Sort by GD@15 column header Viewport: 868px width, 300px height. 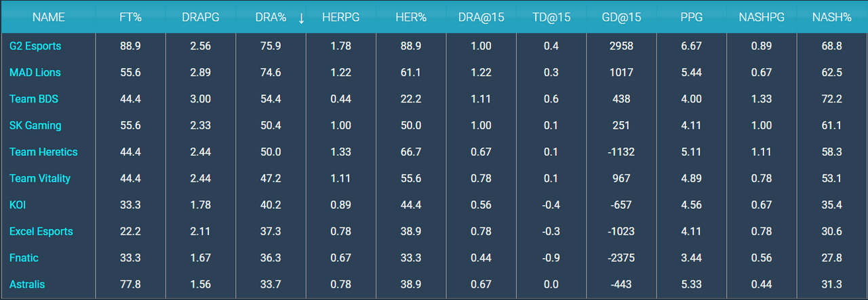[x=622, y=18]
